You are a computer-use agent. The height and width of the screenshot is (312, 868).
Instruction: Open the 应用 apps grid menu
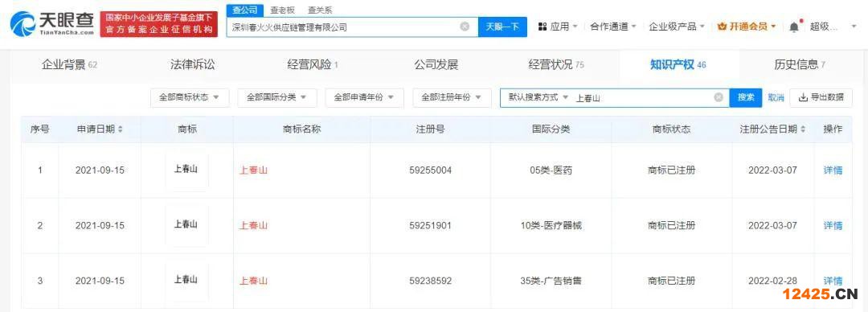558,26
